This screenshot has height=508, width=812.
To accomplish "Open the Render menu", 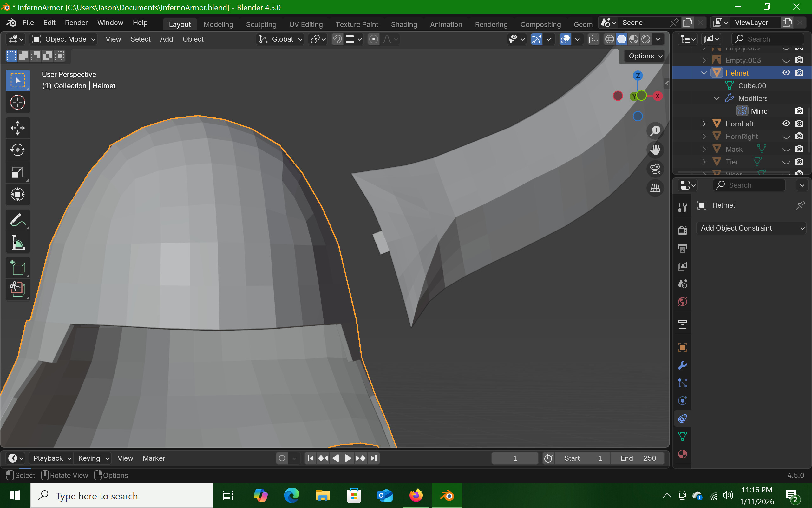I will coord(76,23).
